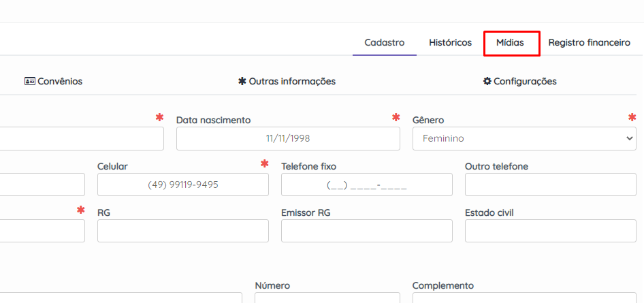The width and height of the screenshot is (644, 303).
Task: Click into the Telefone fixo field
Action: pyautogui.click(x=366, y=185)
